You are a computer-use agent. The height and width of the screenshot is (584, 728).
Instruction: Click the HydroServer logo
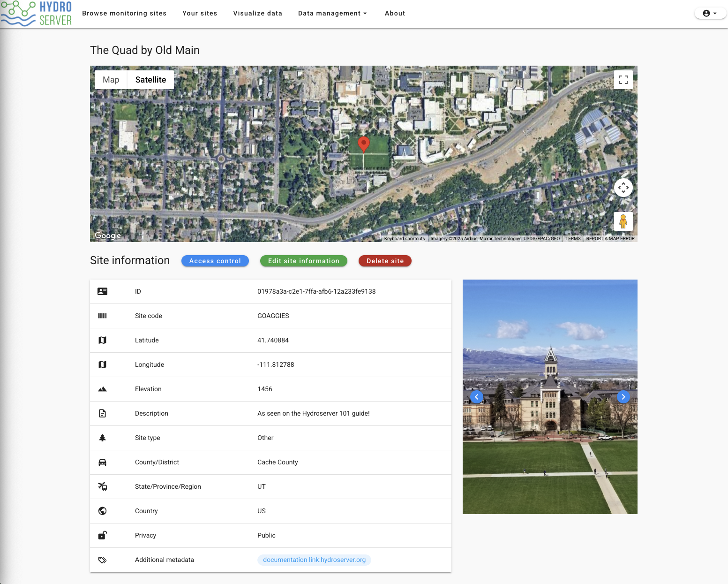(x=37, y=14)
